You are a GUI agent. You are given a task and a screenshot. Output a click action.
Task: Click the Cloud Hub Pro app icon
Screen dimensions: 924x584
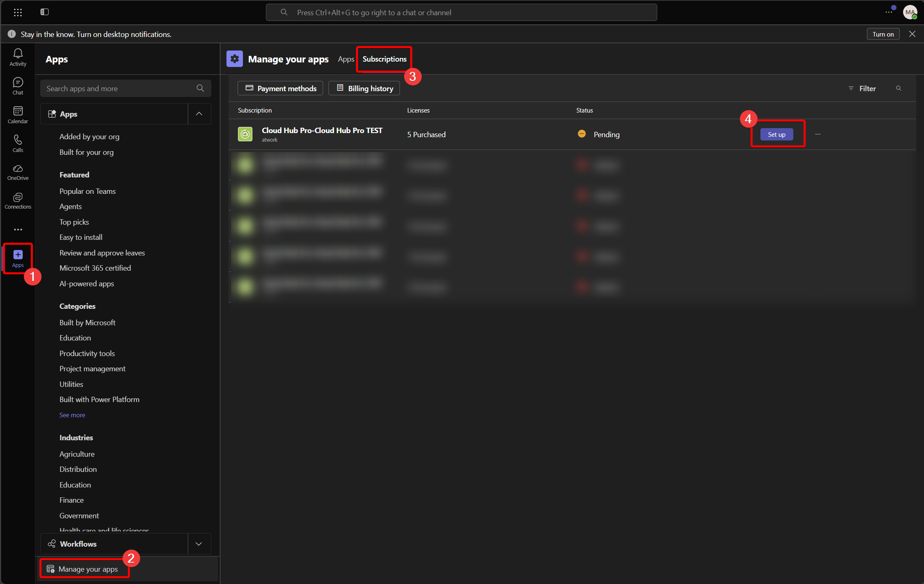[245, 134]
